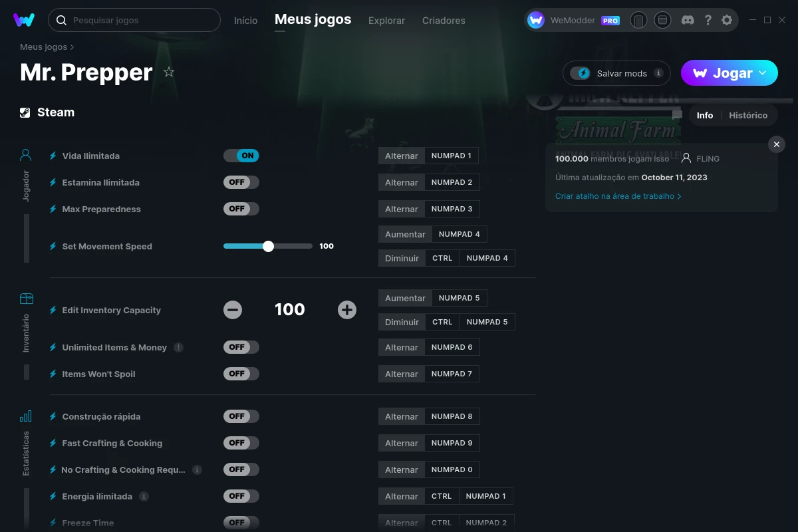Click the WeMod logo icon
The image size is (798, 532).
24,20
